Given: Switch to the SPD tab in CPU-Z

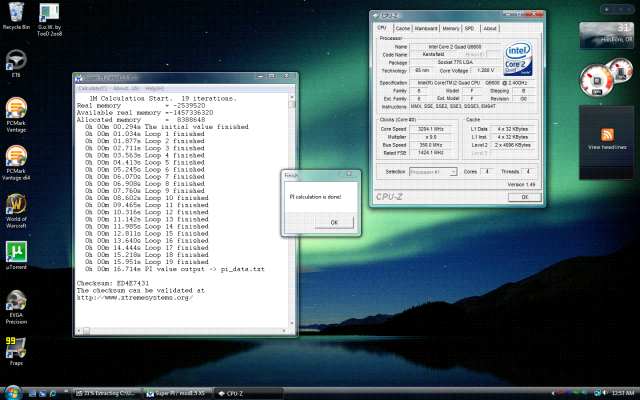Looking at the screenshot, I should (x=469, y=28).
